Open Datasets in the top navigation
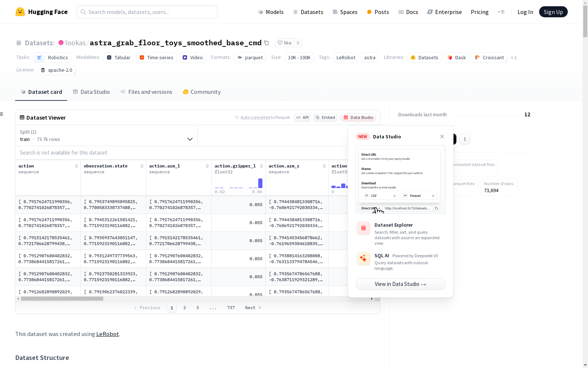 pyautogui.click(x=308, y=12)
